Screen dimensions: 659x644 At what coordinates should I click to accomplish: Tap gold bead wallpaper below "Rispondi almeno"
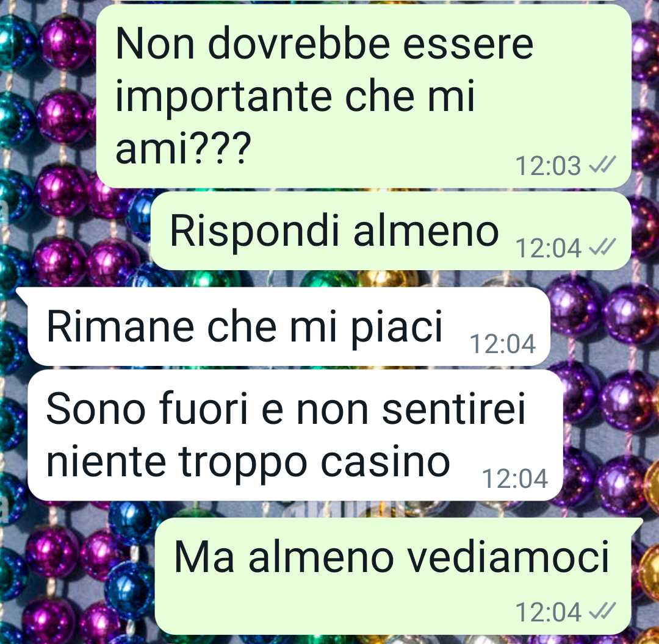point(387,278)
